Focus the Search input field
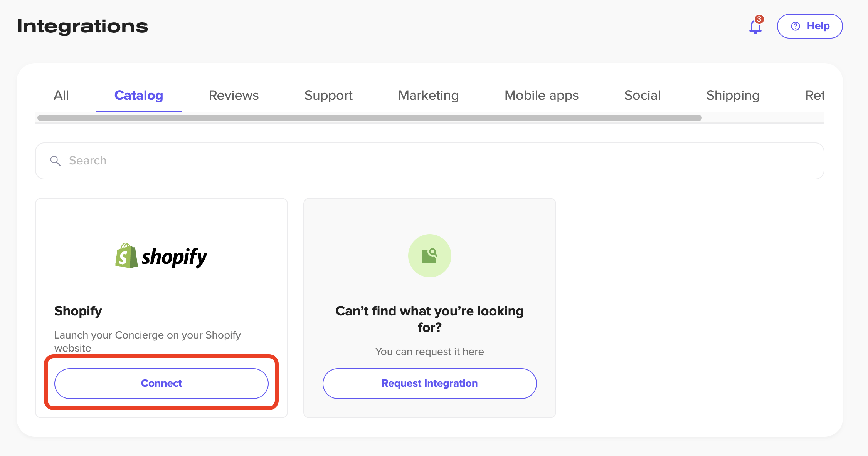The height and width of the screenshot is (456, 868). click(429, 161)
